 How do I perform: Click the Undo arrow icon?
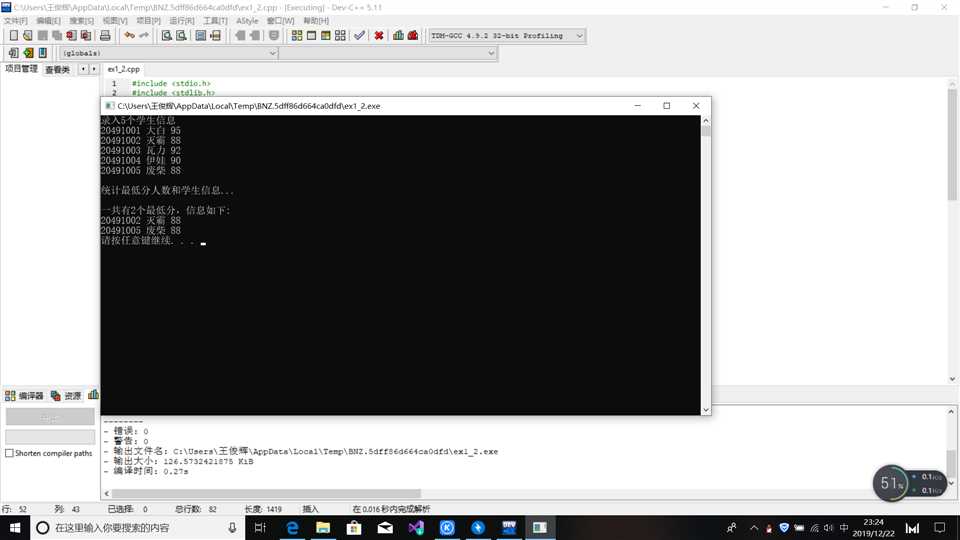click(x=129, y=36)
